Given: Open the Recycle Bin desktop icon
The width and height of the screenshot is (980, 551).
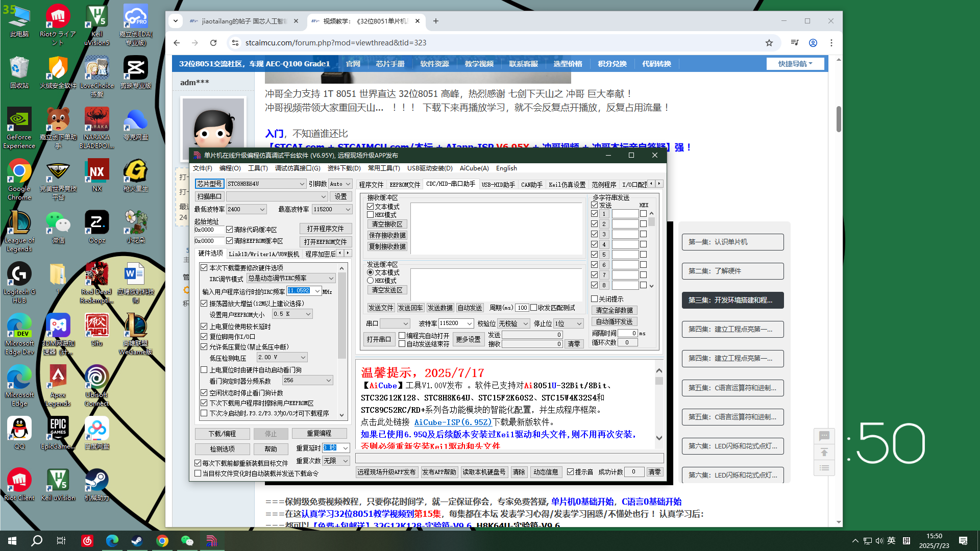Looking at the screenshot, I should click(19, 72).
